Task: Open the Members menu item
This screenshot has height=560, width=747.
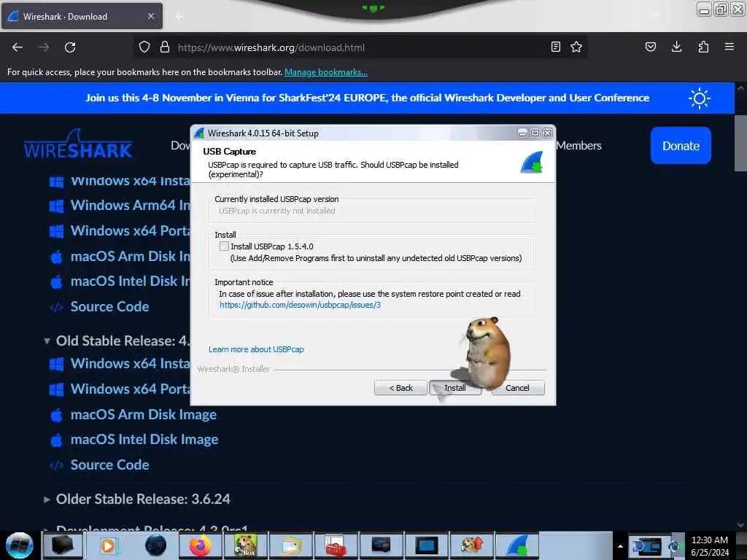Action: 578,146
